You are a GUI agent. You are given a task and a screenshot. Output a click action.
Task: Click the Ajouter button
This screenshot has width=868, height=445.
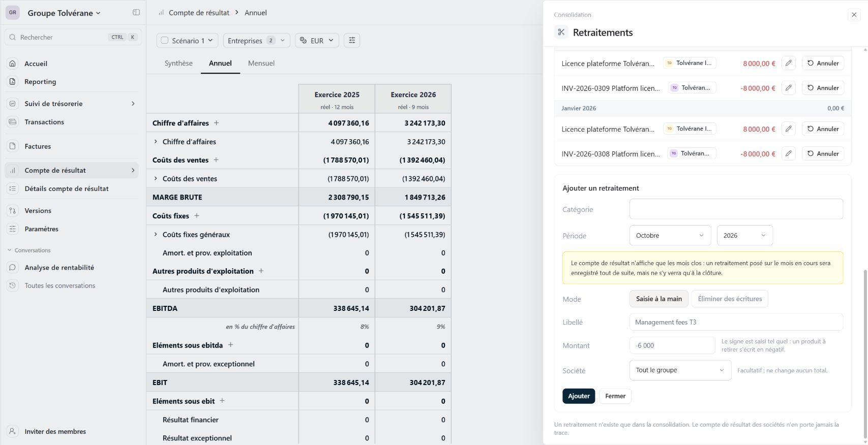579,396
